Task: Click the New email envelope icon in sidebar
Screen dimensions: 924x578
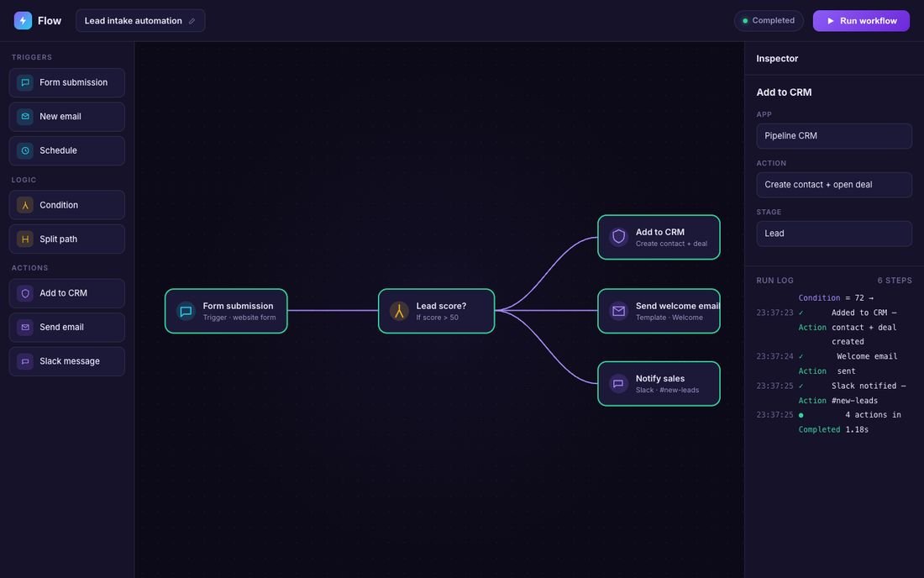Action: click(x=24, y=117)
